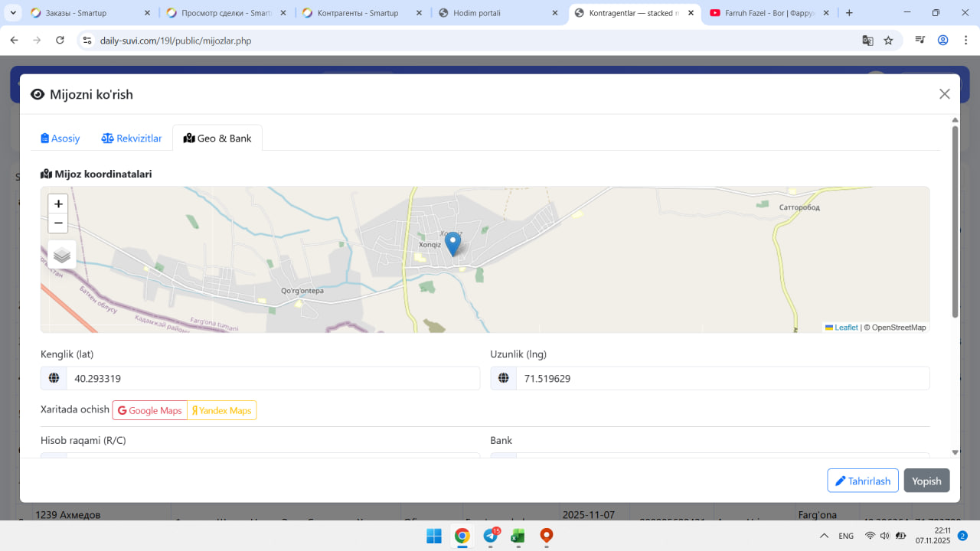Reload the page
The width and height of the screenshot is (980, 551).
tap(60, 41)
